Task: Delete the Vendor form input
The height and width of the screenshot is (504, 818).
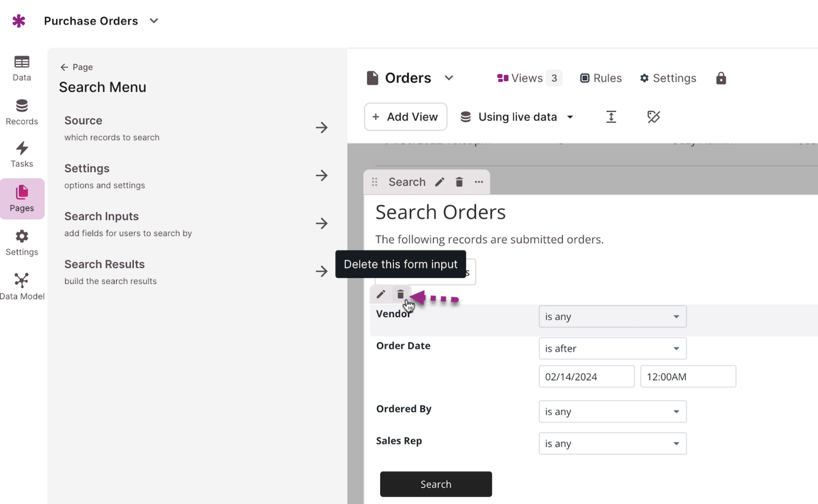Action: pos(400,294)
